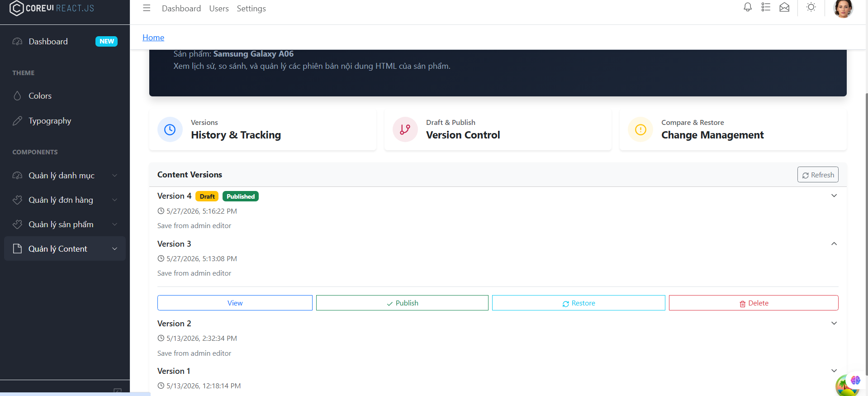
Task: Click the Change Management warning icon
Action: tap(640, 130)
